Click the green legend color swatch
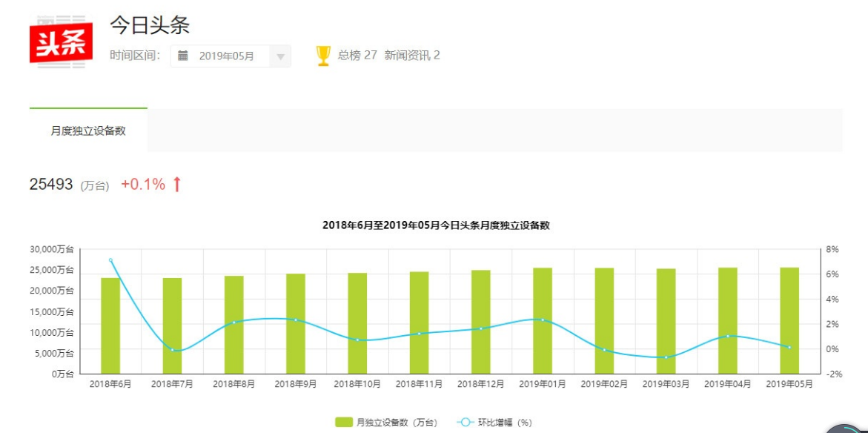 tap(344, 423)
